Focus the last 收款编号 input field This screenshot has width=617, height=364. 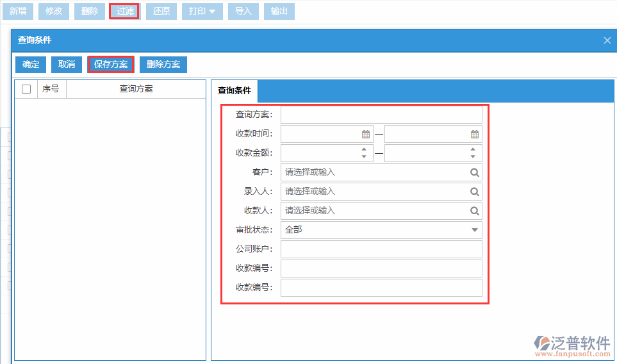coord(381,288)
